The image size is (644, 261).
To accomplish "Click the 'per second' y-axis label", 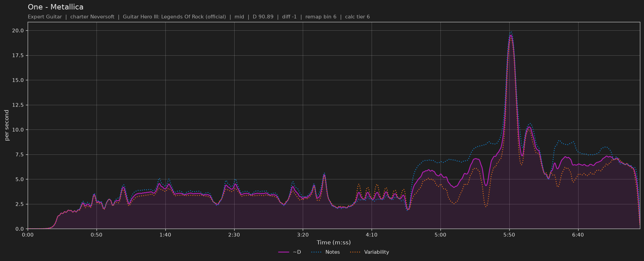I will (x=7, y=125).
